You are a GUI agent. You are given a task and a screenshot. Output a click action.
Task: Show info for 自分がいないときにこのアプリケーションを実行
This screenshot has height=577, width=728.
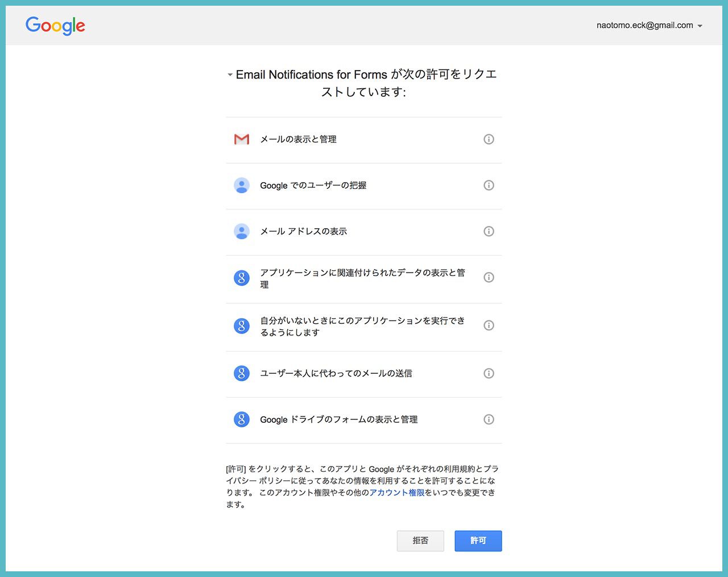tap(489, 325)
